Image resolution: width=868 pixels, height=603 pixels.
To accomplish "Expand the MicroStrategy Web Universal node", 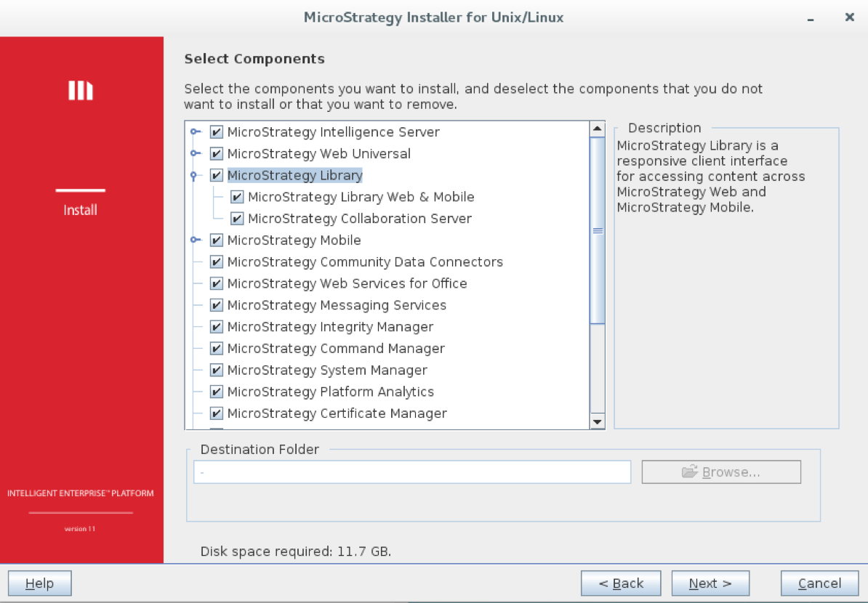I will click(x=194, y=154).
